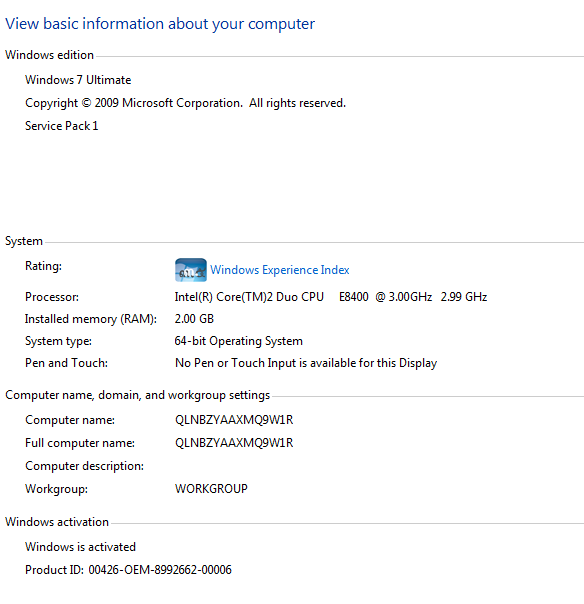Click the "System type:" label

coord(59,341)
